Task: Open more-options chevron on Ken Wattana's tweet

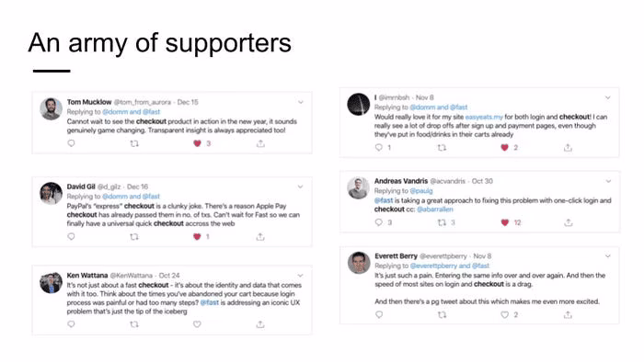Action: pos(301,276)
